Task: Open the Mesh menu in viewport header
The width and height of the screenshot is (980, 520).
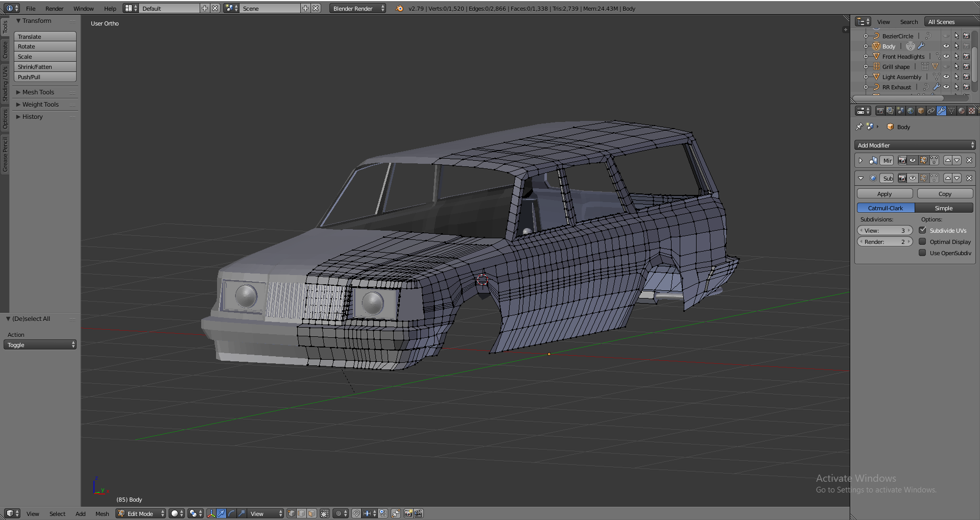Action: tap(102, 514)
